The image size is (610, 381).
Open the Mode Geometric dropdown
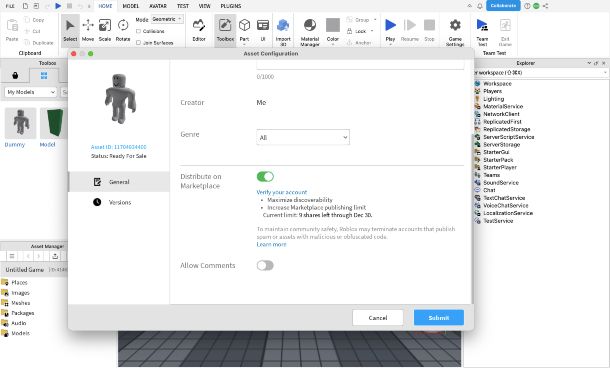pyautogui.click(x=167, y=19)
